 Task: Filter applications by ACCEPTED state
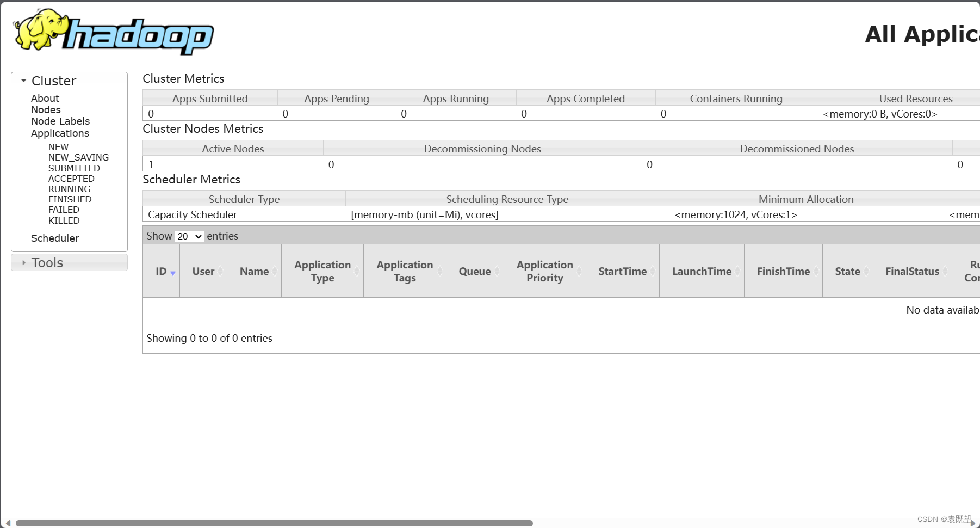pos(71,179)
